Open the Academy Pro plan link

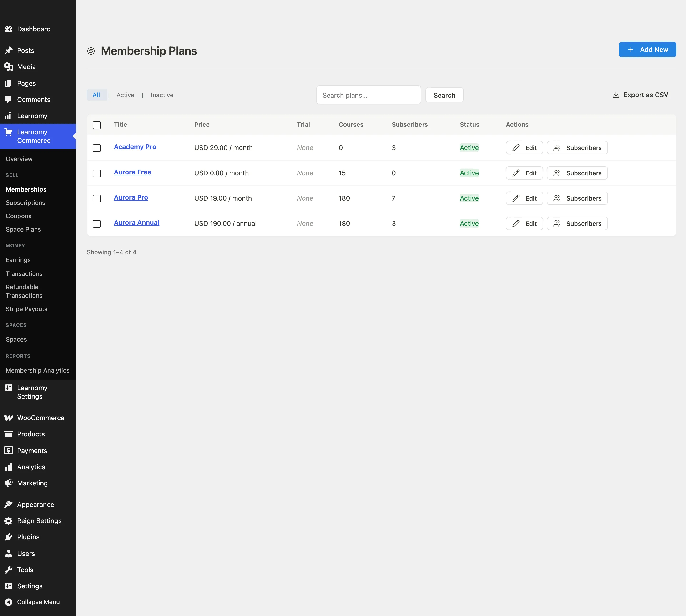[x=135, y=147]
